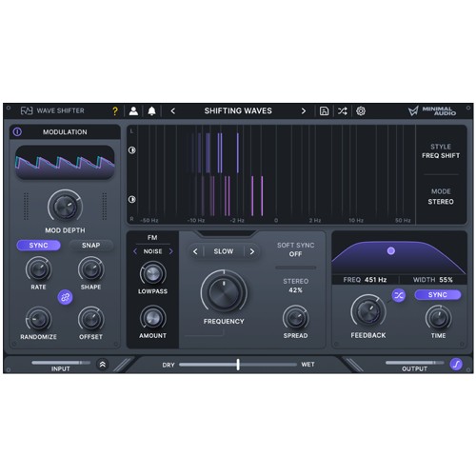The height and width of the screenshot is (476, 476).
Task: Open the SHIFTING WAVES preset name menu
Action: click(238, 110)
